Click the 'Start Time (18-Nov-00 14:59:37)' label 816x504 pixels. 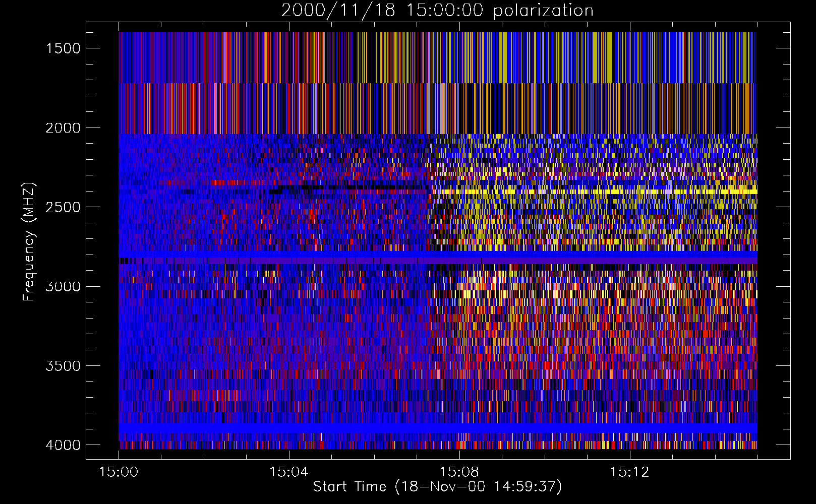point(437,487)
